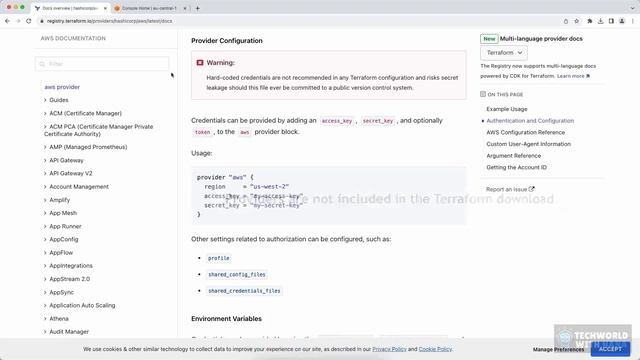
Task: Go forward with the browser forward arrow
Action: [x=18, y=21]
